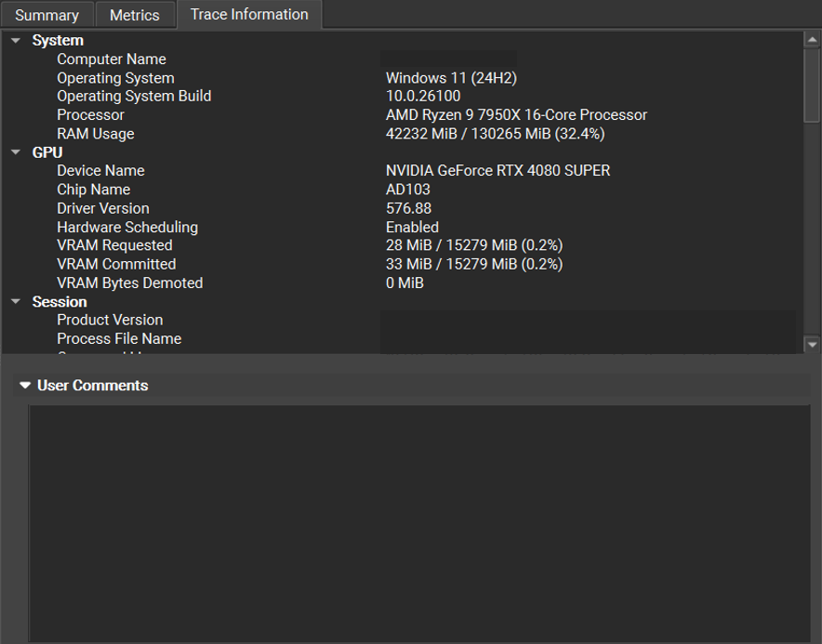The width and height of the screenshot is (822, 644).
Task: Select the Hardware Scheduling row
Action: (x=126, y=227)
